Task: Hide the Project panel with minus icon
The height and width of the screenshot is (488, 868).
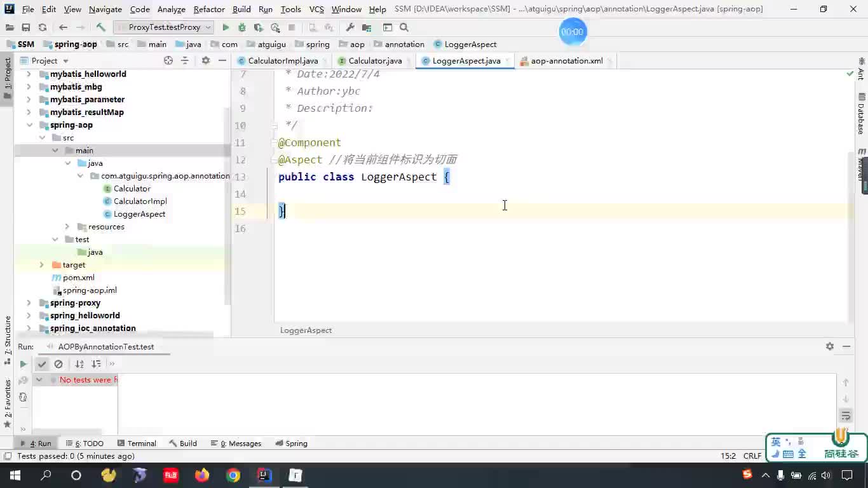Action: point(222,60)
